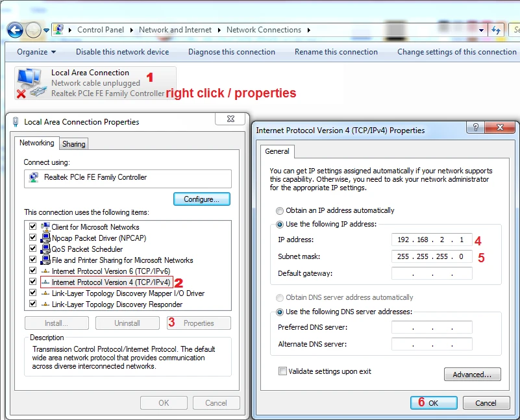Switch to the Sharing tab
Viewport: 520px width, 420px height.
(73, 144)
